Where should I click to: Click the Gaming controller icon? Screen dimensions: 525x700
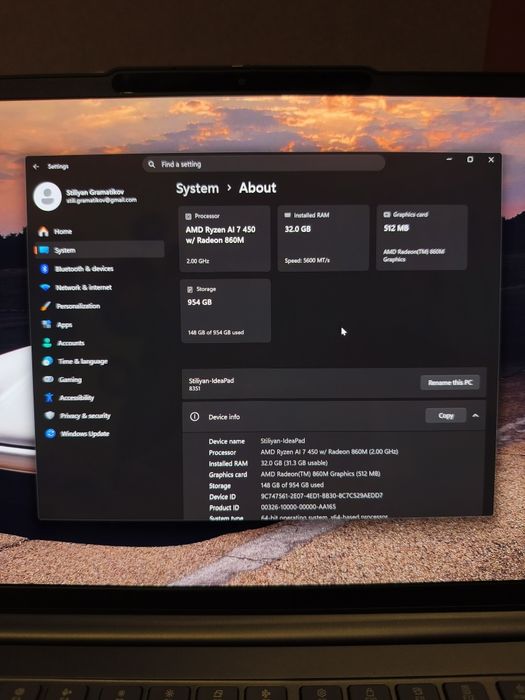48,379
